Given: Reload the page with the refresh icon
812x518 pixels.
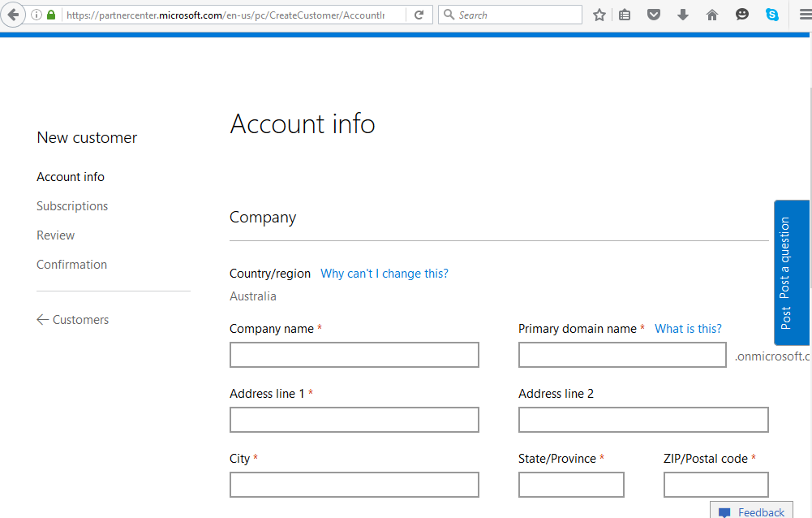Looking at the screenshot, I should (x=419, y=15).
